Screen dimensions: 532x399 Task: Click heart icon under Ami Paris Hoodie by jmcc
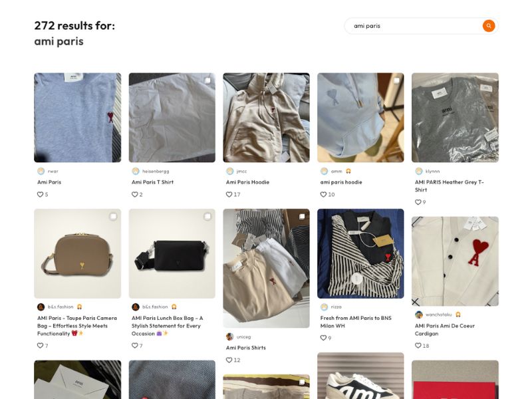[x=229, y=194]
